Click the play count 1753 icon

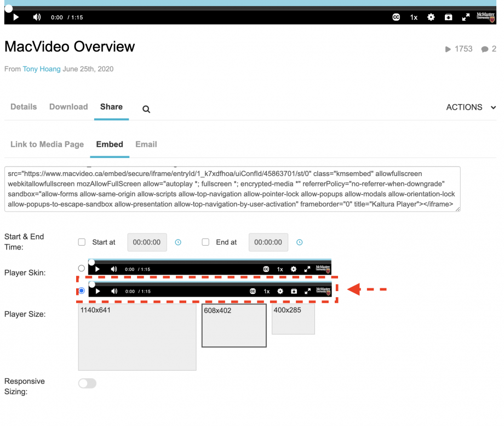[448, 49]
